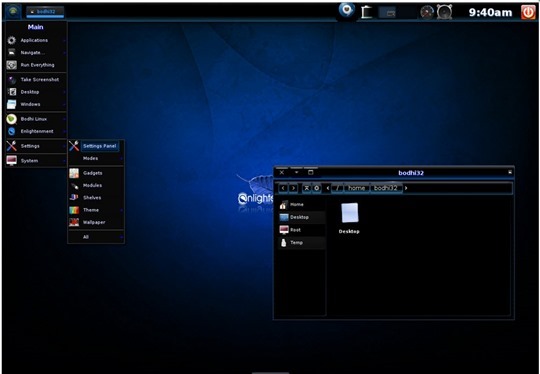This screenshot has width=540, height=374.
Task: Maximize the bodhi32 file manager window
Action: coord(310,172)
